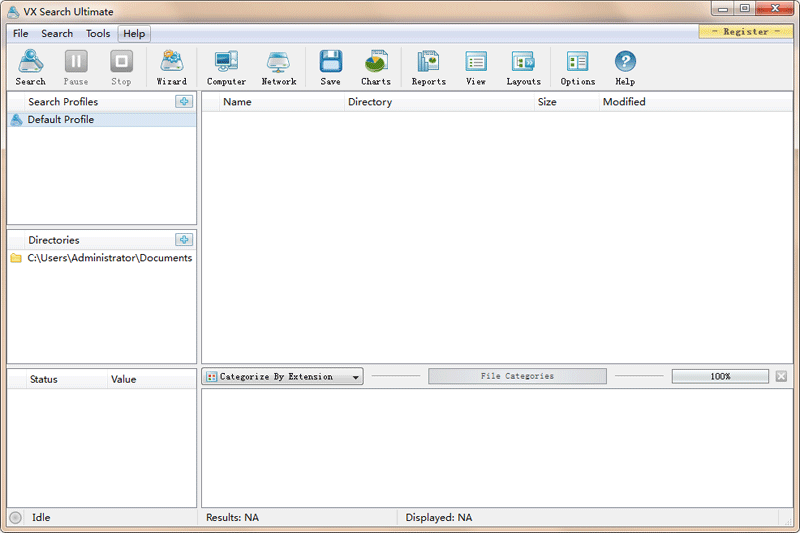Viewport: 800px width, 533px height.
Task: Add a new search profile
Action: [x=184, y=101]
